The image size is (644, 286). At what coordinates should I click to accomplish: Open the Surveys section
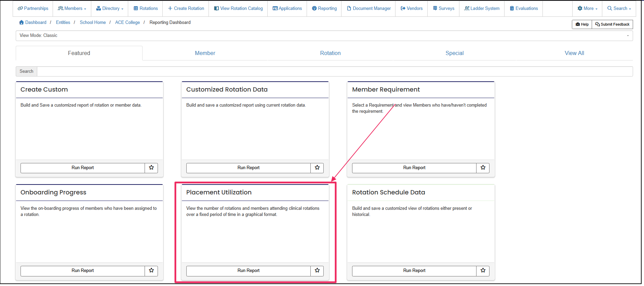[443, 8]
